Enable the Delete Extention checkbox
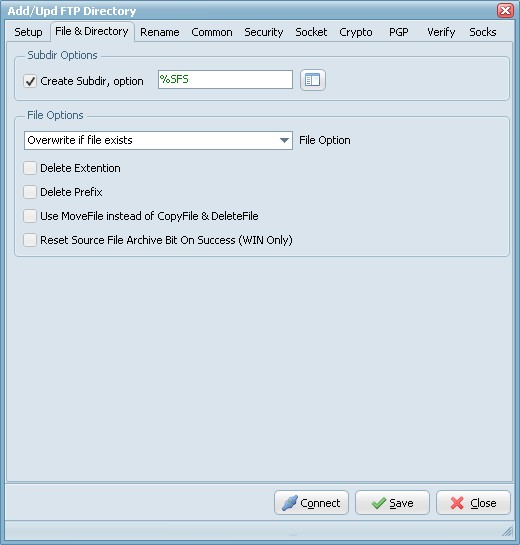 [30, 168]
